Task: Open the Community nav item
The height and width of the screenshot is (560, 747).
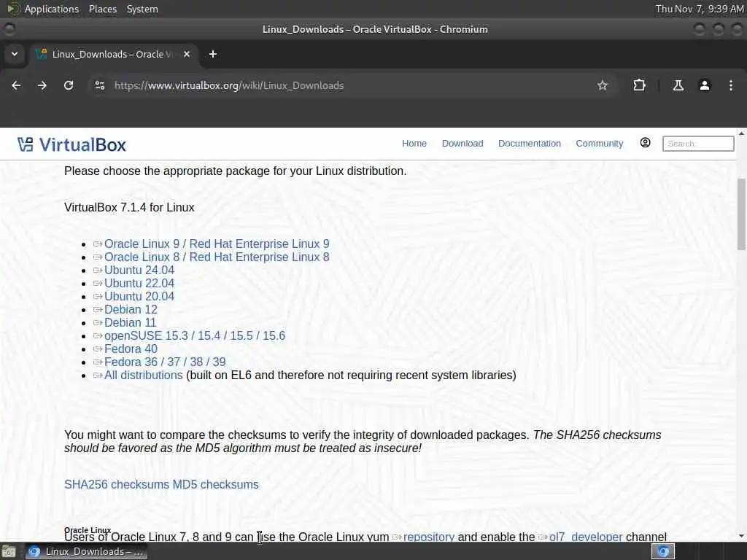Action: coord(600,144)
